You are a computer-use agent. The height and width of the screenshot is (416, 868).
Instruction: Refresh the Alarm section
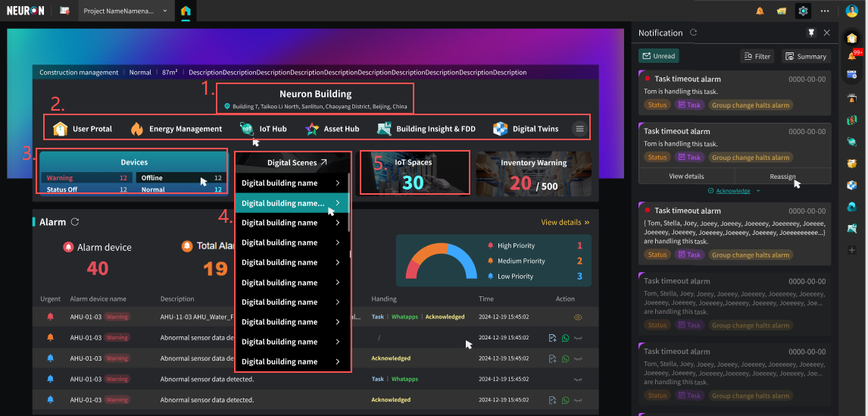tap(74, 222)
